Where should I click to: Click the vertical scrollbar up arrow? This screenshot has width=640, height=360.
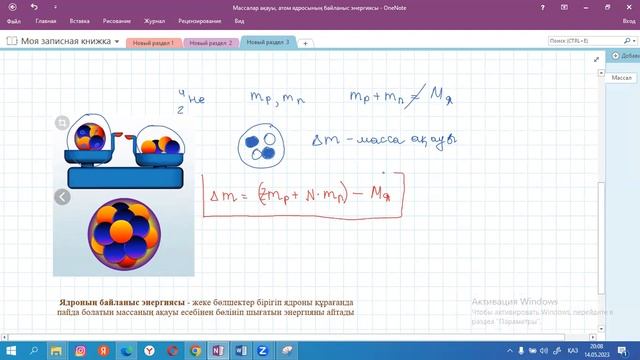pyautogui.click(x=601, y=73)
